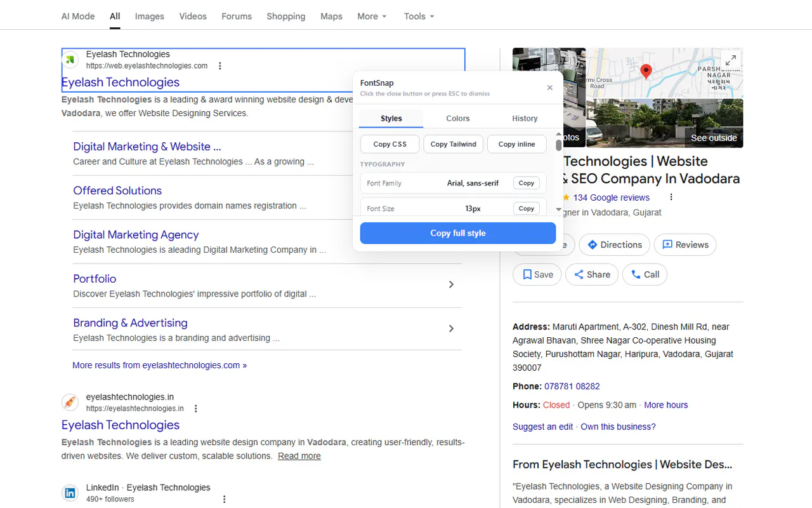
Task: Switch to Forums results
Action: point(237,17)
